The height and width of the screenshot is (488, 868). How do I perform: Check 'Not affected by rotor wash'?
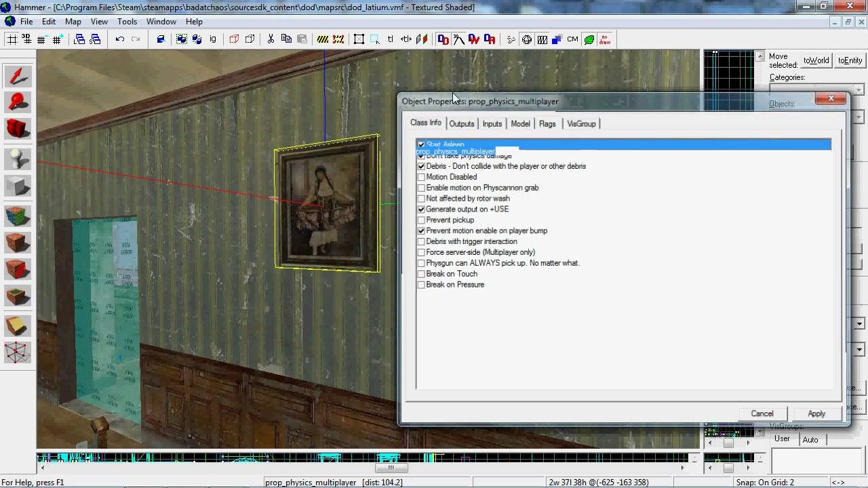pos(421,199)
